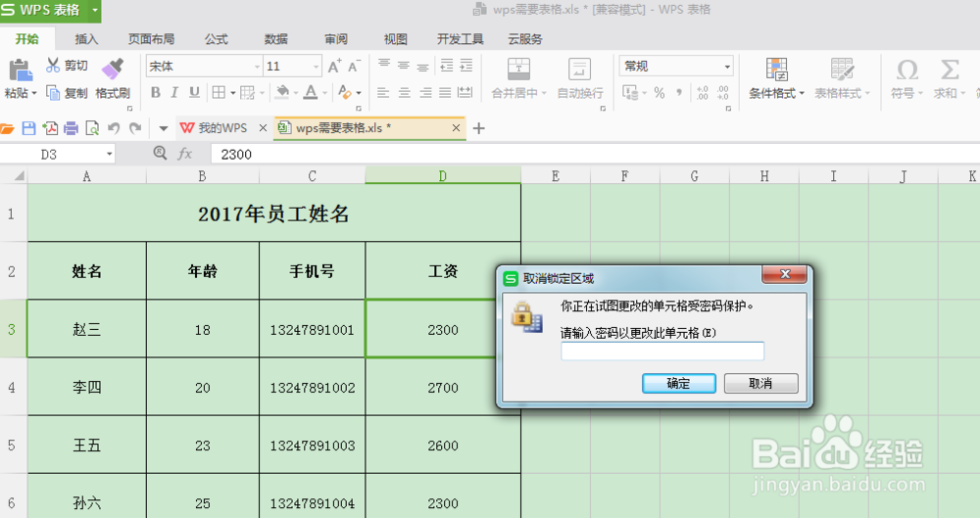Click the Cut (剪切) scissors icon
The image size is (980, 518).
tap(53, 65)
